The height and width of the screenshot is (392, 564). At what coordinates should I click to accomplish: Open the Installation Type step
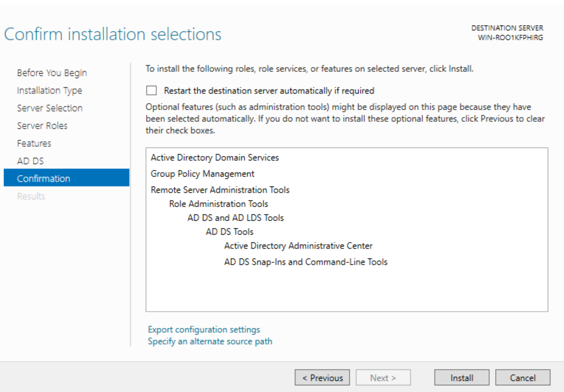pos(49,91)
